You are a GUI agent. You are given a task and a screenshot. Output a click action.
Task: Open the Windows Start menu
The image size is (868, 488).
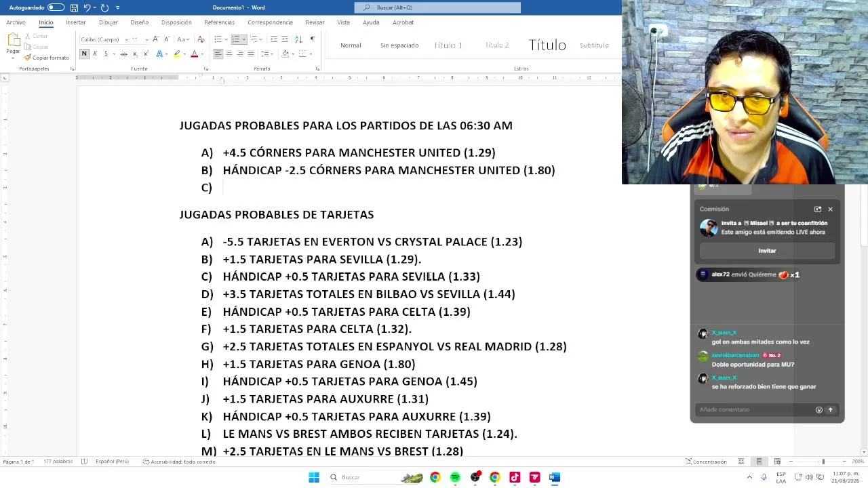[314, 477]
